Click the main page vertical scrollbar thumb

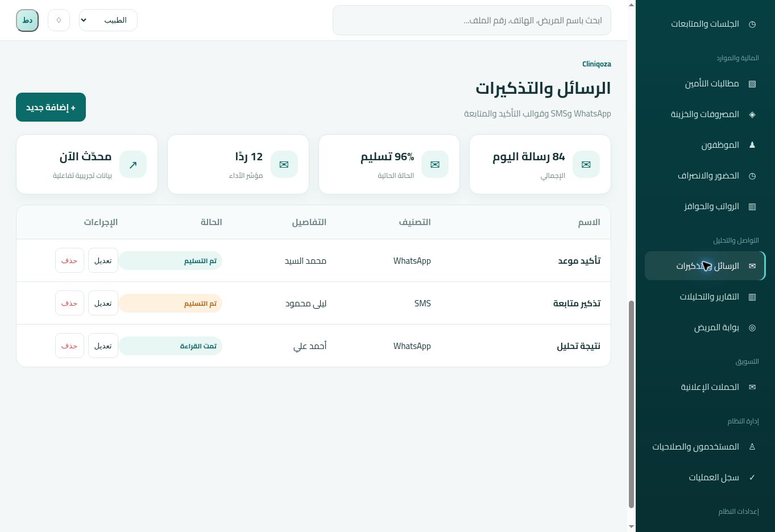[631, 404]
